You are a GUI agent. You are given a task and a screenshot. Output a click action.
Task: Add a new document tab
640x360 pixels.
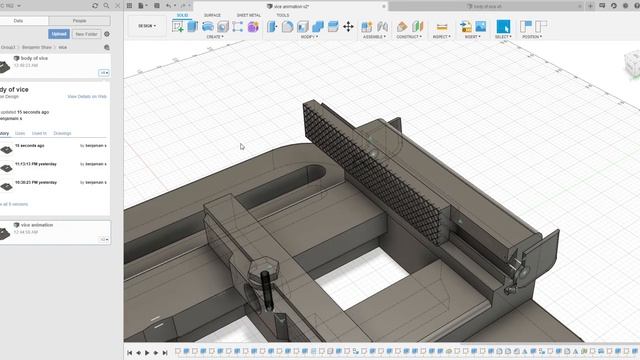590,6
